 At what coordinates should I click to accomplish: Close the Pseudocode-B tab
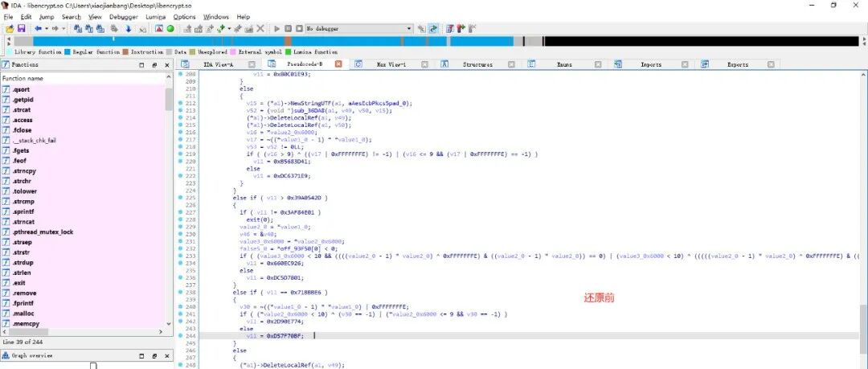[x=339, y=64]
